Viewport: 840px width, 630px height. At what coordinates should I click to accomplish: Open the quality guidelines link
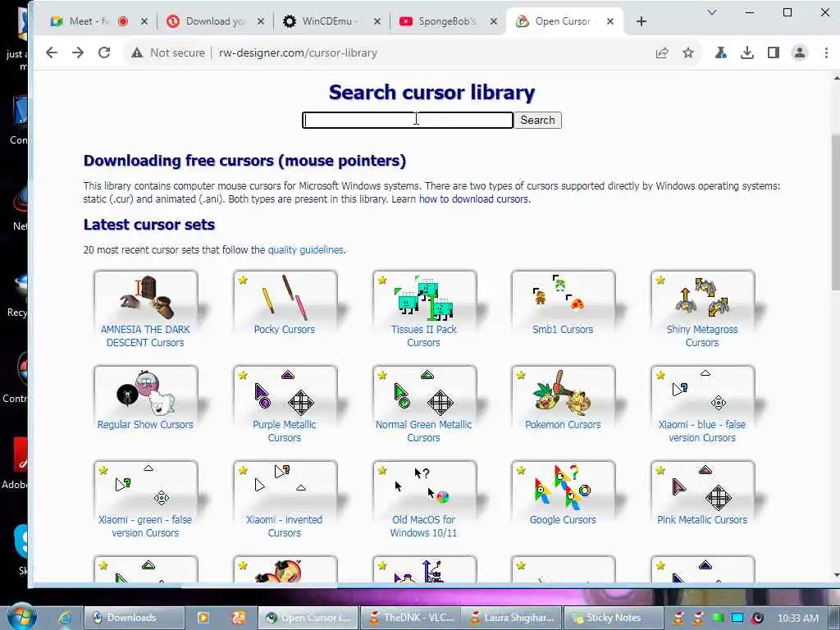pos(305,249)
